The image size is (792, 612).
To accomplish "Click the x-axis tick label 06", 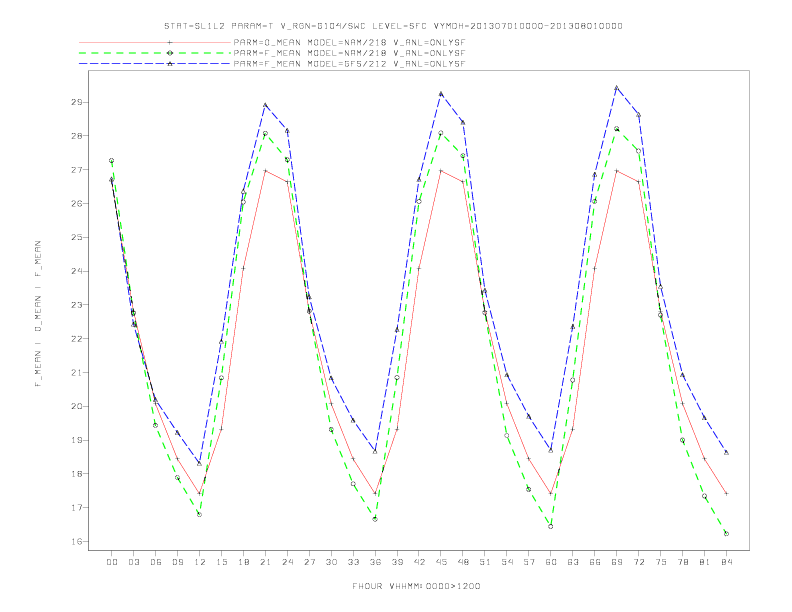I will [x=156, y=562].
